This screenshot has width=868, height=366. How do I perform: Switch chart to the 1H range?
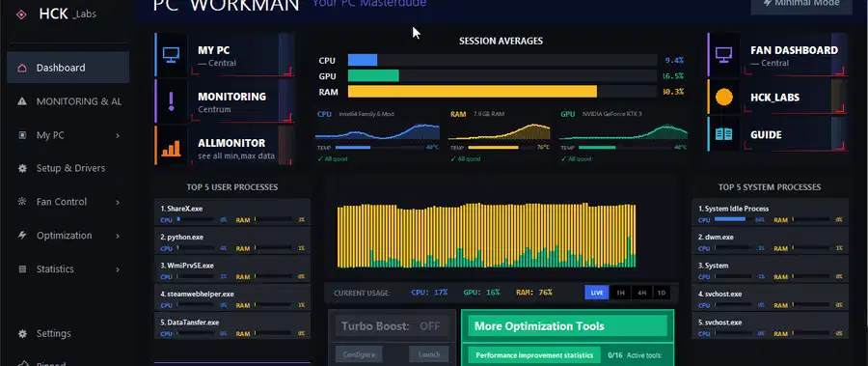click(x=620, y=293)
